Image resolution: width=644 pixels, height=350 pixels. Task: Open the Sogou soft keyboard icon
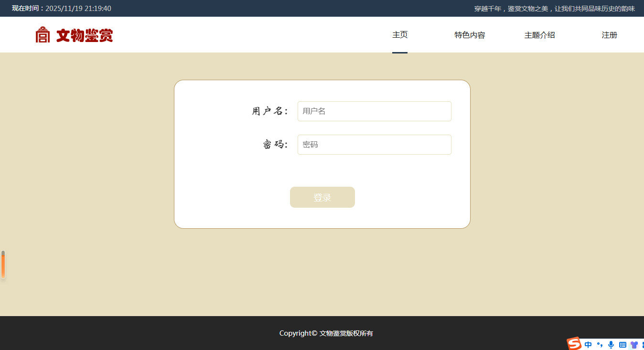(x=623, y=345)
